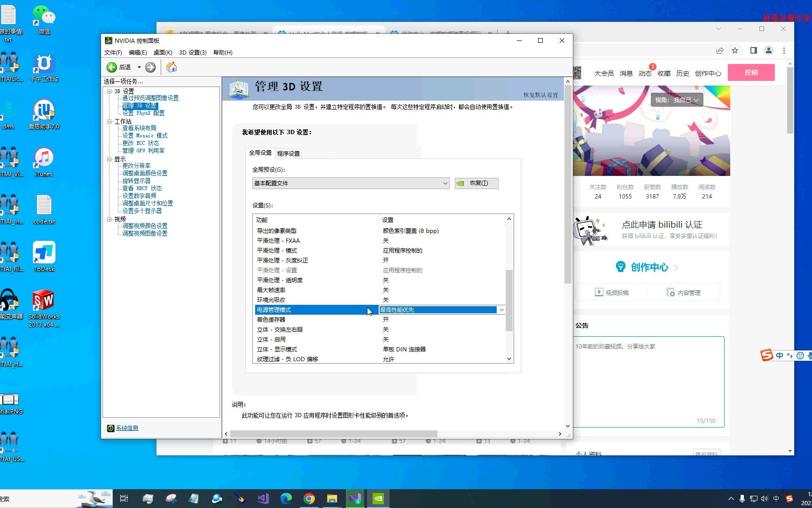Click the home icon in NVIDIA toolbar
This screenshot has width=812, height=508.
[171, 67]
